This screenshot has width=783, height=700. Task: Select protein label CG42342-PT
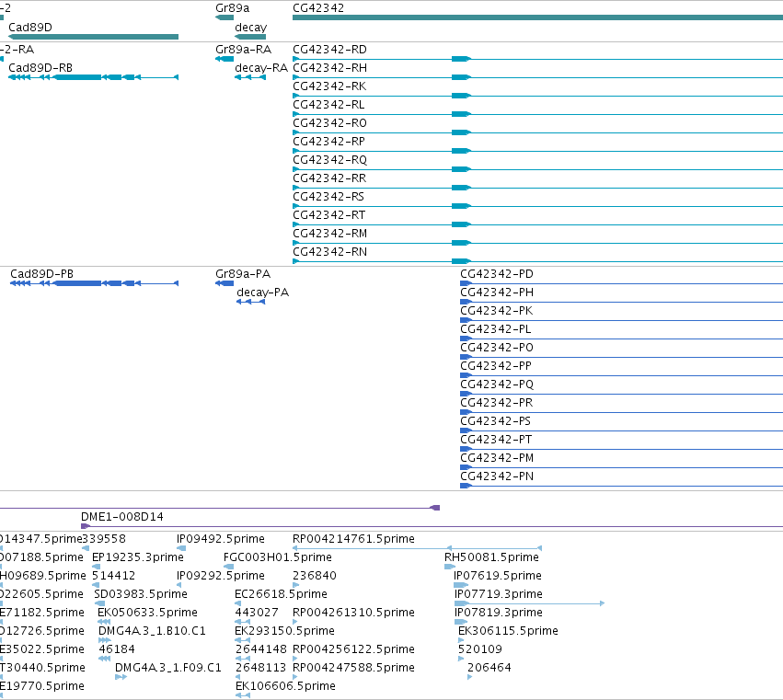click(496, 440)
